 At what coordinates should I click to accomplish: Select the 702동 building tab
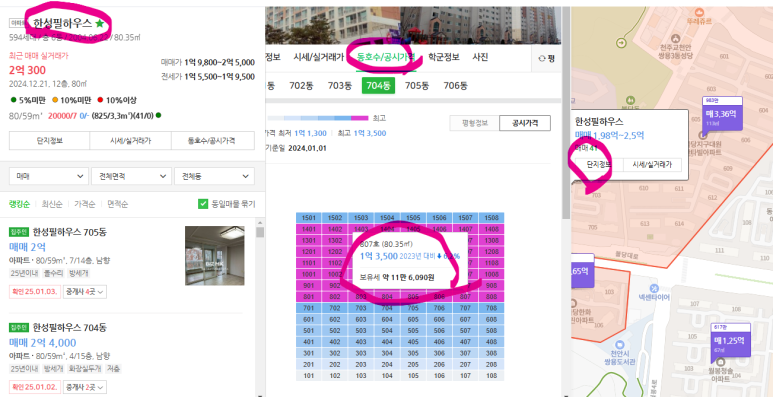coord(301,86)
